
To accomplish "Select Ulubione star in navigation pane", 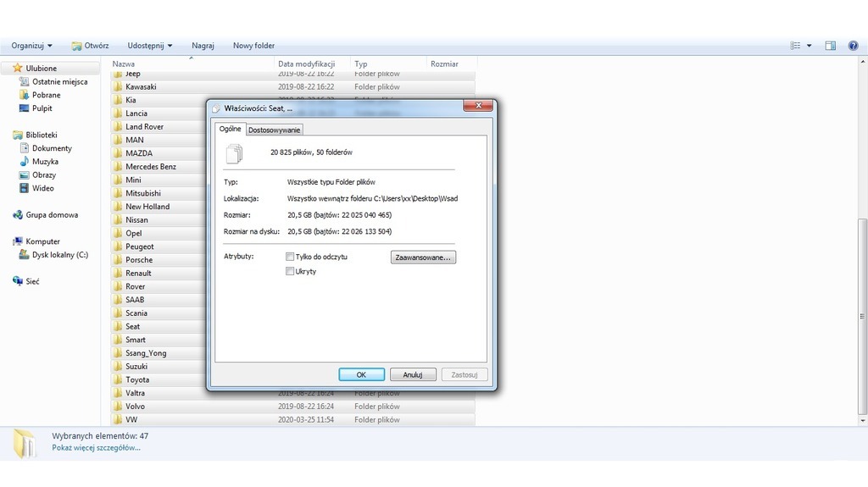I will (x=17, y=68).
